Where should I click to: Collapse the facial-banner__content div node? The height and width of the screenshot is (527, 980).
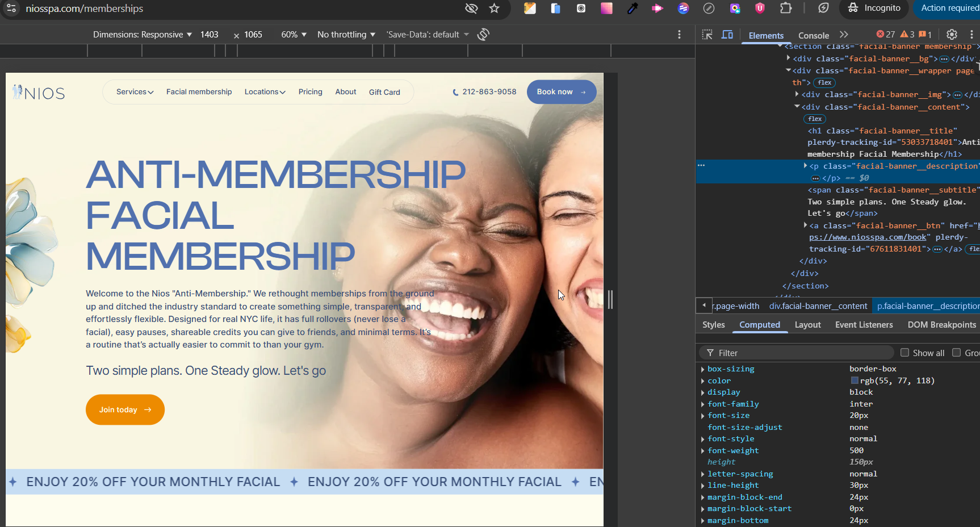[797, 107]
